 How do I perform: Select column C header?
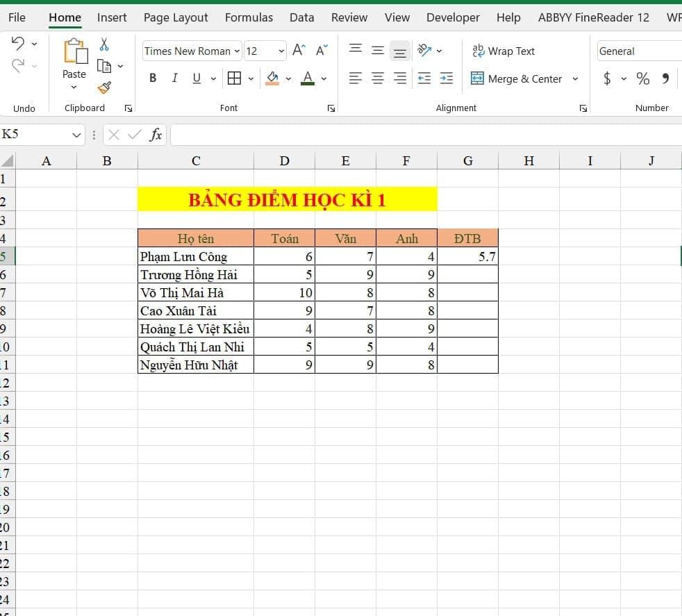196,161
